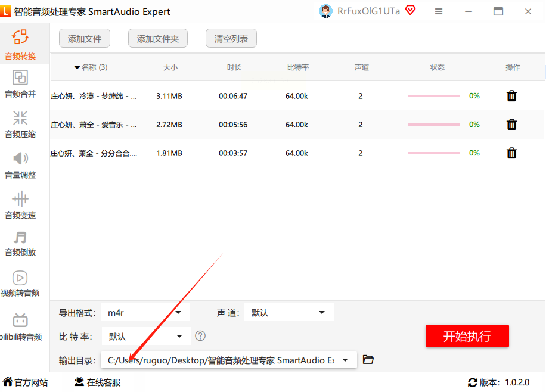Expand the 导出格式 m4r dropdown
Viewport: 546px width, 392px height.
tap(145, 312)
